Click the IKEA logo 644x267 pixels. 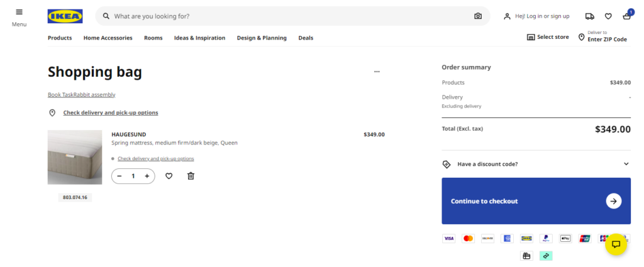click(x=65, y=16)
